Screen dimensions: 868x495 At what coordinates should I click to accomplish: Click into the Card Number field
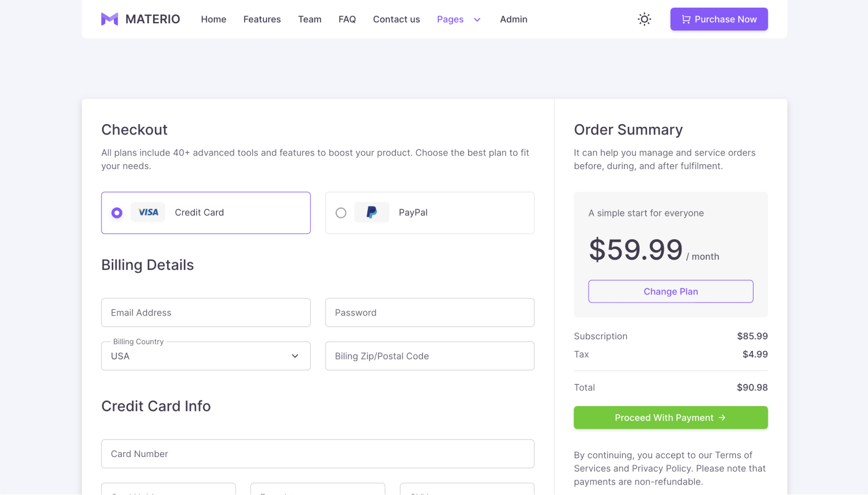pos(317,454)
